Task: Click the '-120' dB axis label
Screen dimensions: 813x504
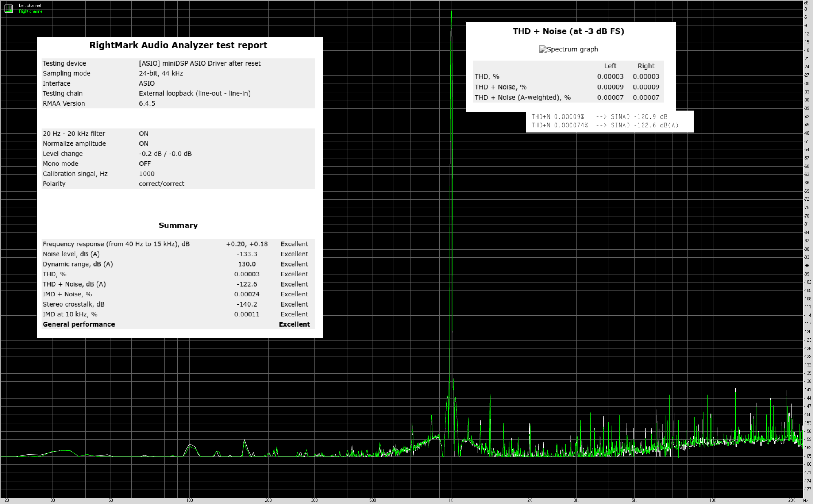Action: [808, 332]
